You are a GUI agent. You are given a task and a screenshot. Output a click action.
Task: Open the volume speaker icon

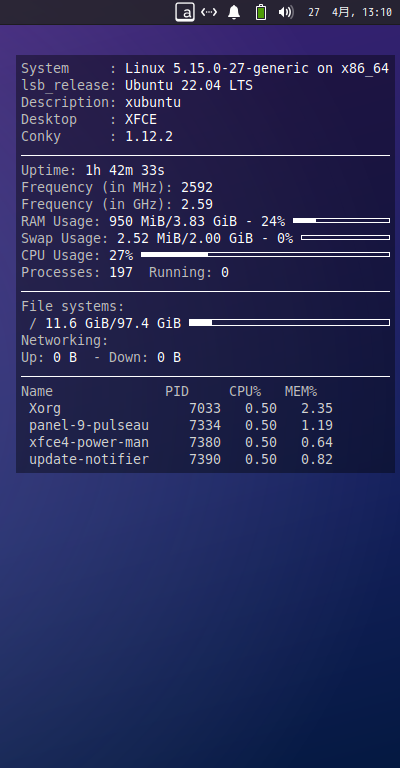286,12
